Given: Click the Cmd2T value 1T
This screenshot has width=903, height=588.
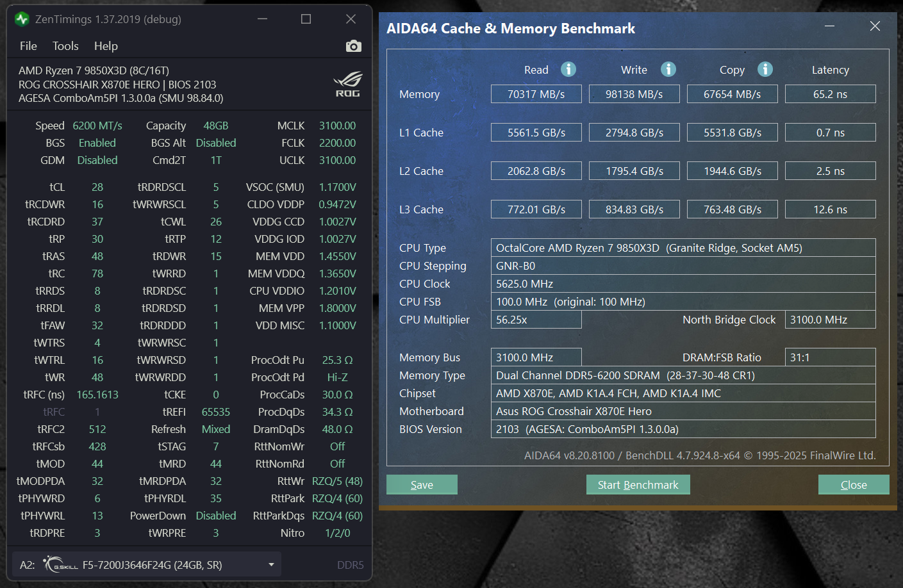Looking at the screenshot, I should [216, 160].
